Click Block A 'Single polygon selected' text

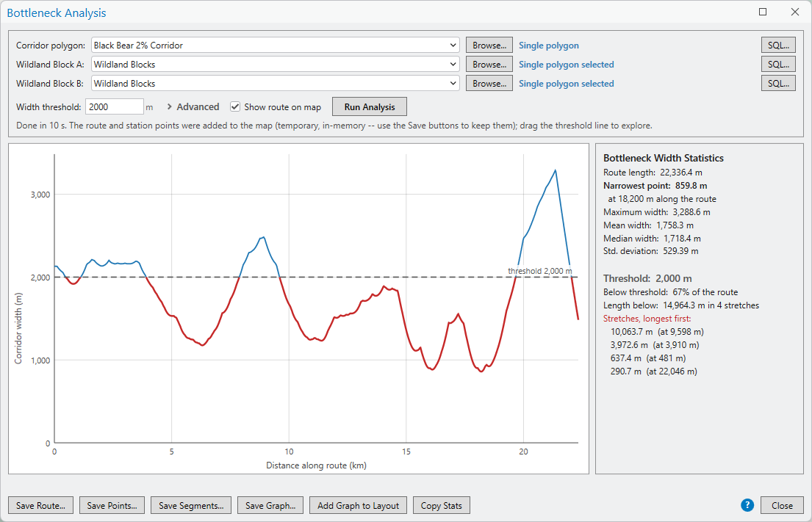tap(566, 65)
